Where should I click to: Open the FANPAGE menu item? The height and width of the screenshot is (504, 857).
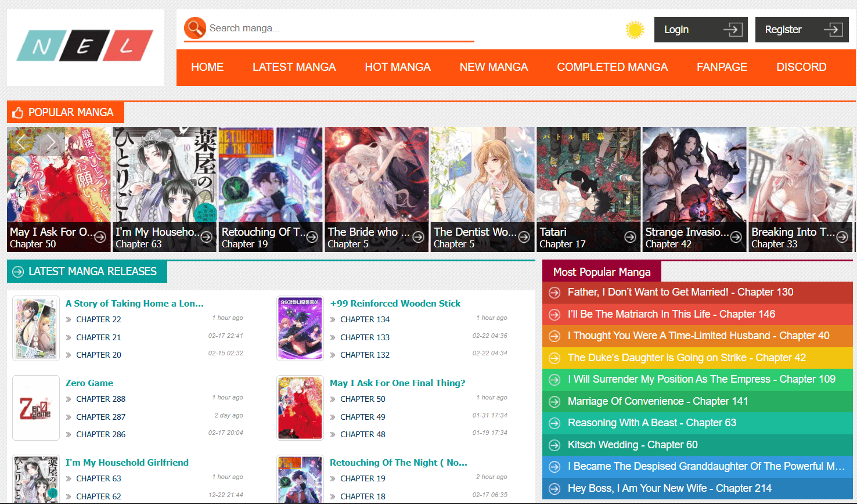tap(722, 67)
